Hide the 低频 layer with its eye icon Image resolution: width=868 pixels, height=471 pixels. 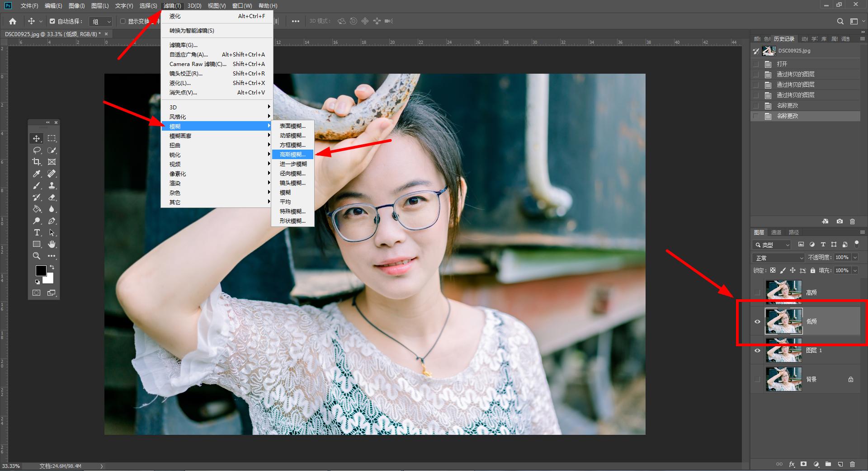(758, 321)
